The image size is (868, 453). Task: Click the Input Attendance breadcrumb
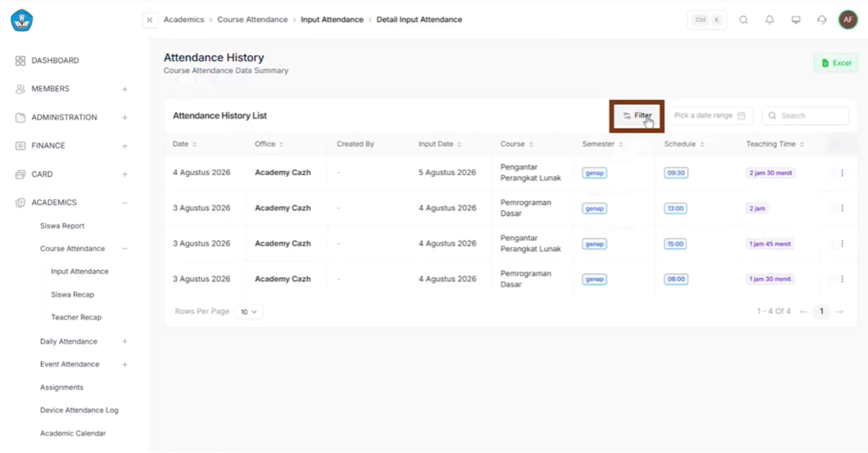[332, 20]
